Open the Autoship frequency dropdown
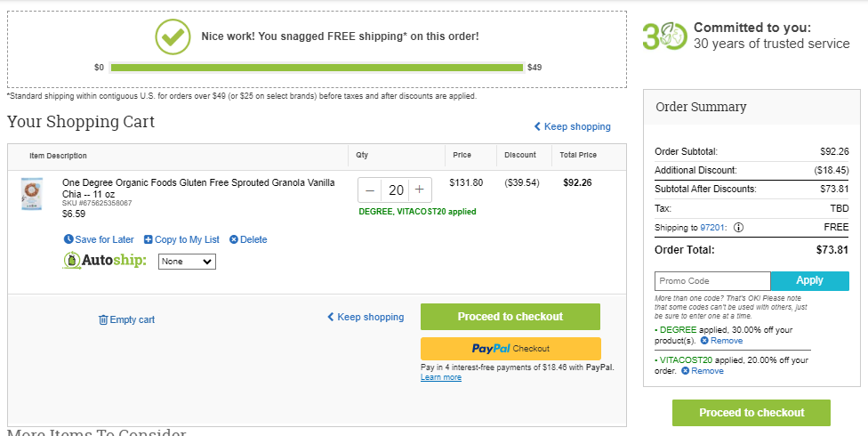 click(x=187, y=262)
